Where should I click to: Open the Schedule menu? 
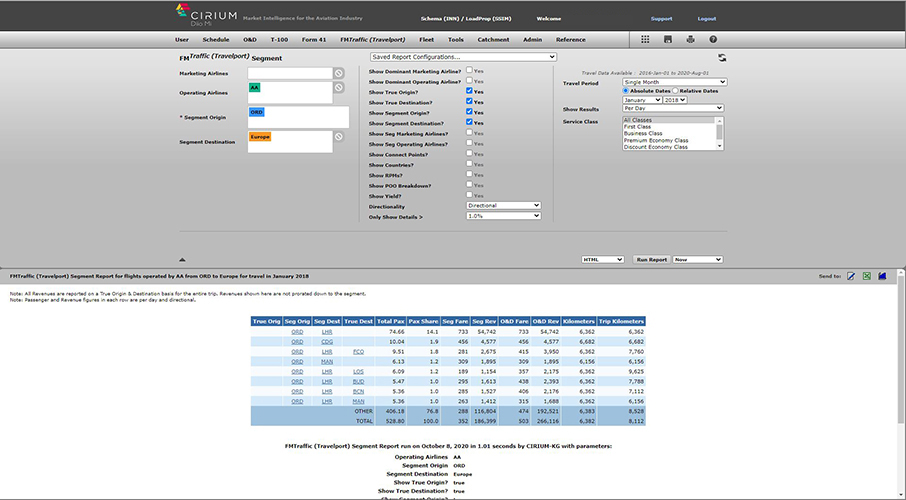pyautogui.click(x=216, y=40)
